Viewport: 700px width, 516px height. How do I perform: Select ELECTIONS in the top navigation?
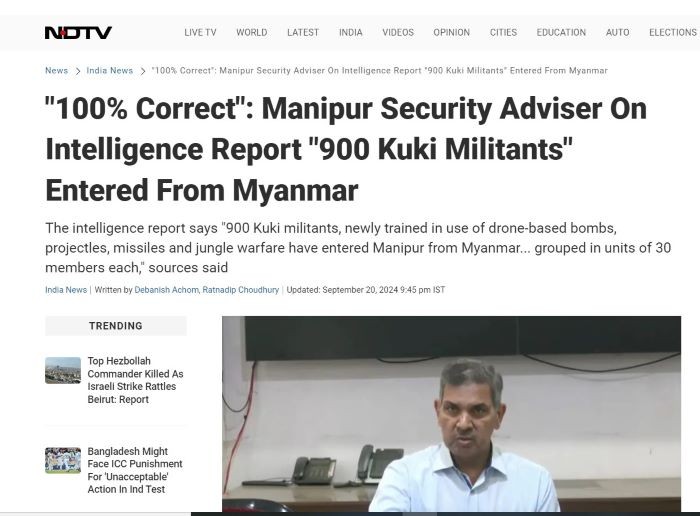pyautogui.click(x=673, y=33)
